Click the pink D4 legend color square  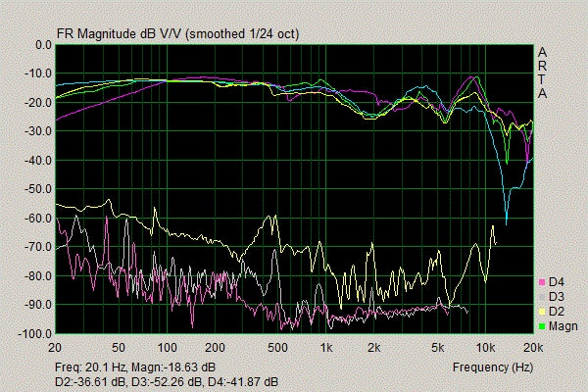tap(541, 283)
